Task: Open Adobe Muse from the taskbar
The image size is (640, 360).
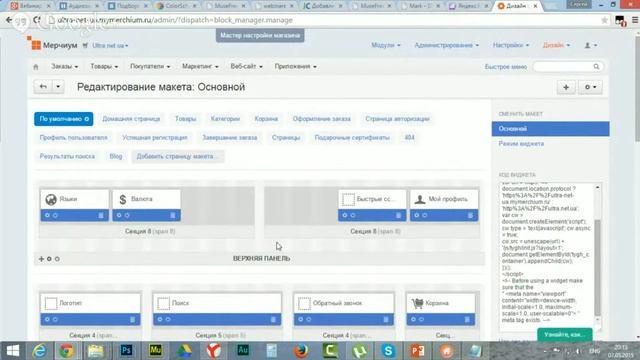Action: [155, 350]
